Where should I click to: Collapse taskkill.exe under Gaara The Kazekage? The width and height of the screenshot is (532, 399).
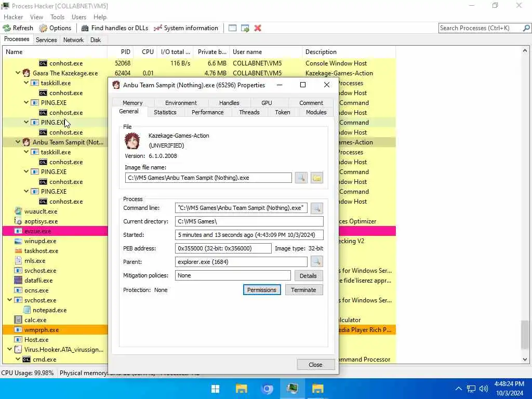tap(26, 83)
